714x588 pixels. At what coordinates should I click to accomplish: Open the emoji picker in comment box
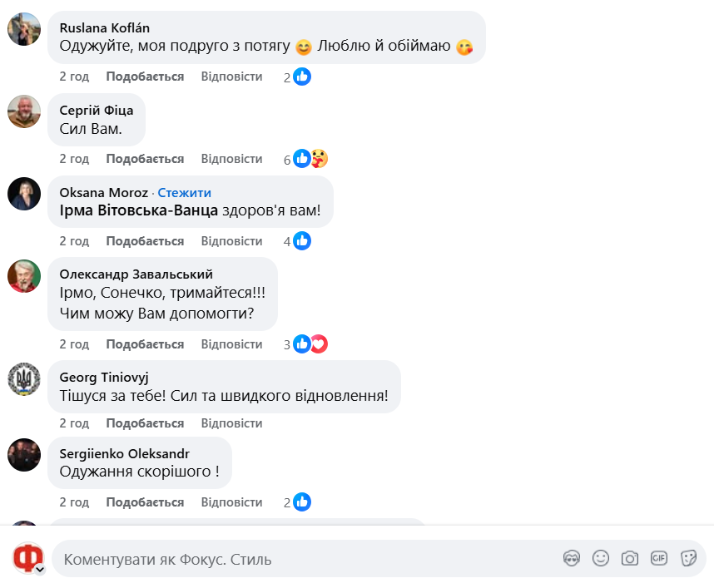(601, 558)
